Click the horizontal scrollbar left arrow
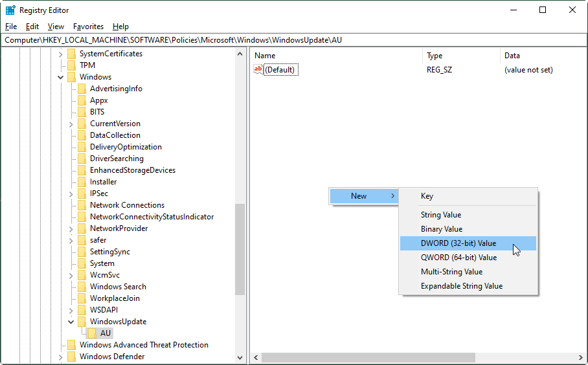 [x=256, y=357]
